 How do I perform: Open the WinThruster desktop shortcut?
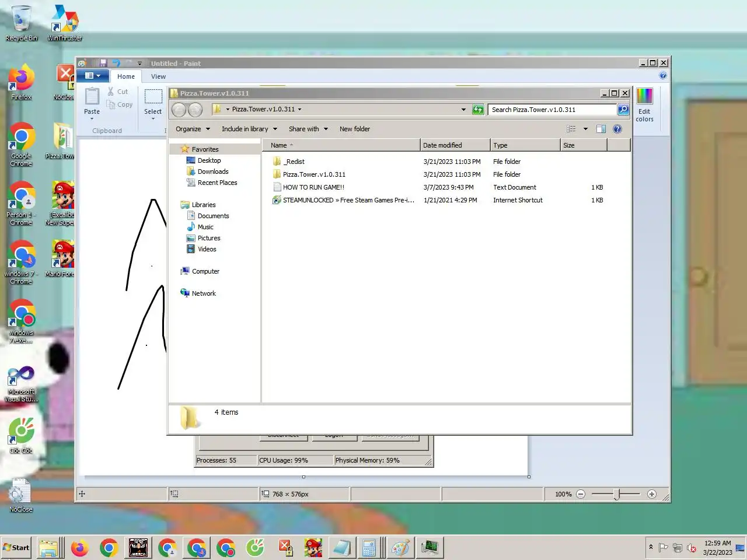(x=64, y=23)
